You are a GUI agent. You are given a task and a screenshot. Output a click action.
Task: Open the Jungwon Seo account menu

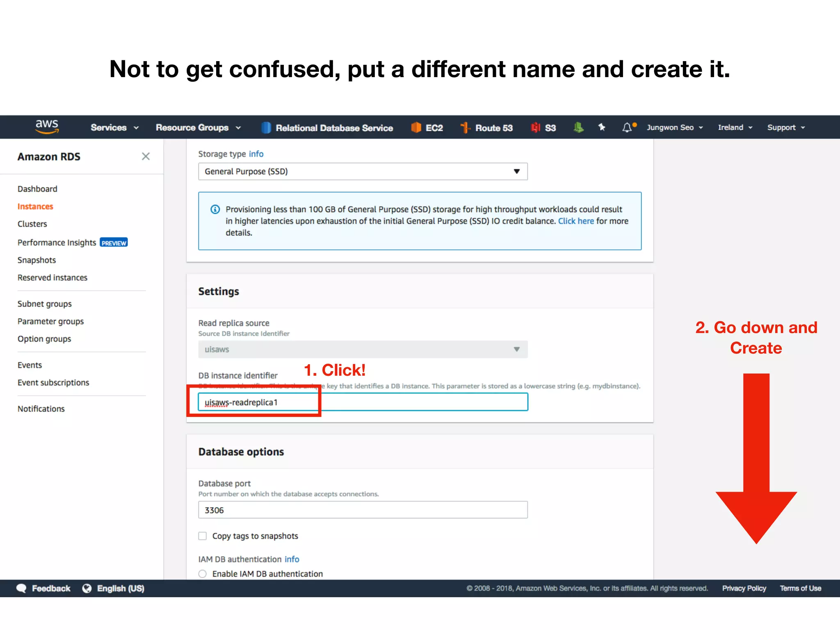675,128
